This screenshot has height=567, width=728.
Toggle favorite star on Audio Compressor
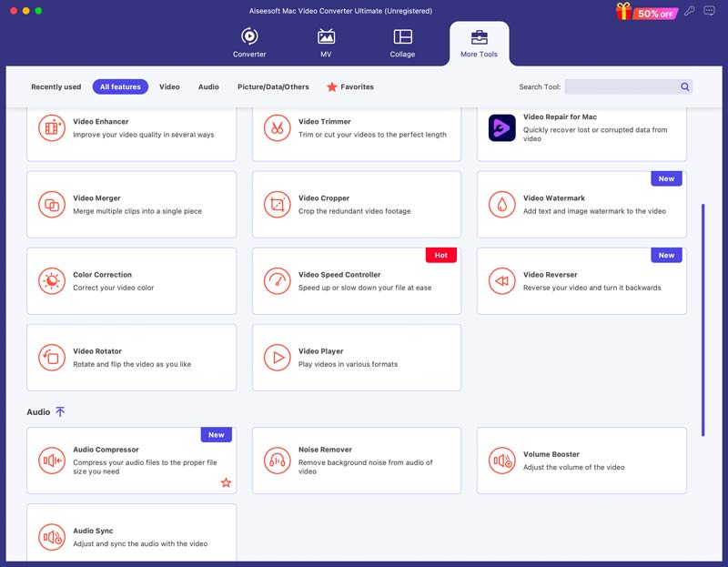(226, 482)
